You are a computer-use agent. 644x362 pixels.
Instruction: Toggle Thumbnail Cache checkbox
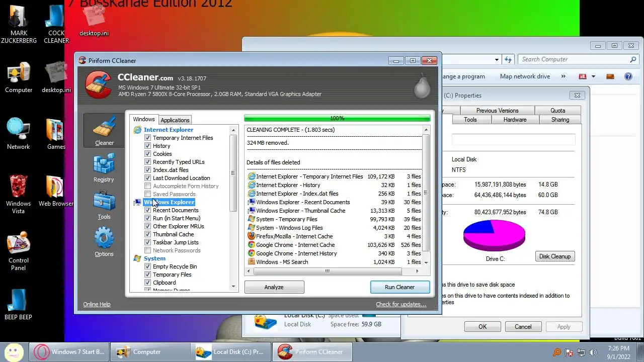click(147, 234)
